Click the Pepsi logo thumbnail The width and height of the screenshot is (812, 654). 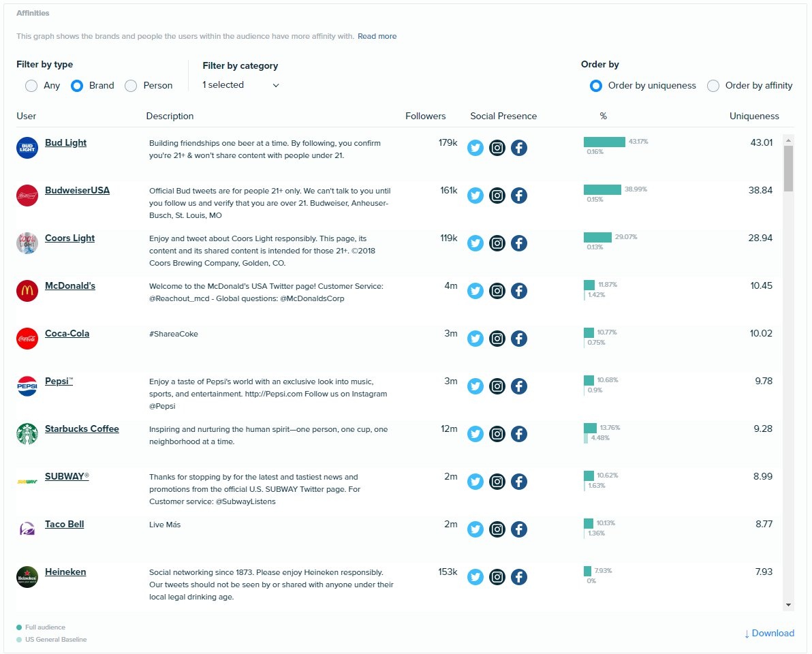[27, 386]
